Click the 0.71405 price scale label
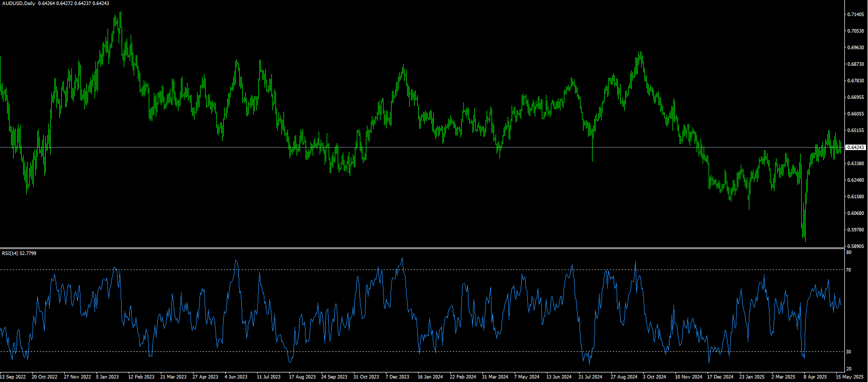Screen dimensions: 868x382 point(856,15)
